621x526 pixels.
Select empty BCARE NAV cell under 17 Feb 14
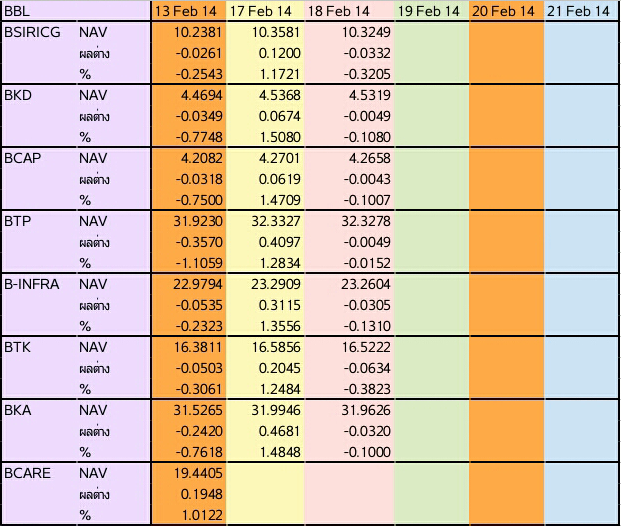[x=265, y=473]
